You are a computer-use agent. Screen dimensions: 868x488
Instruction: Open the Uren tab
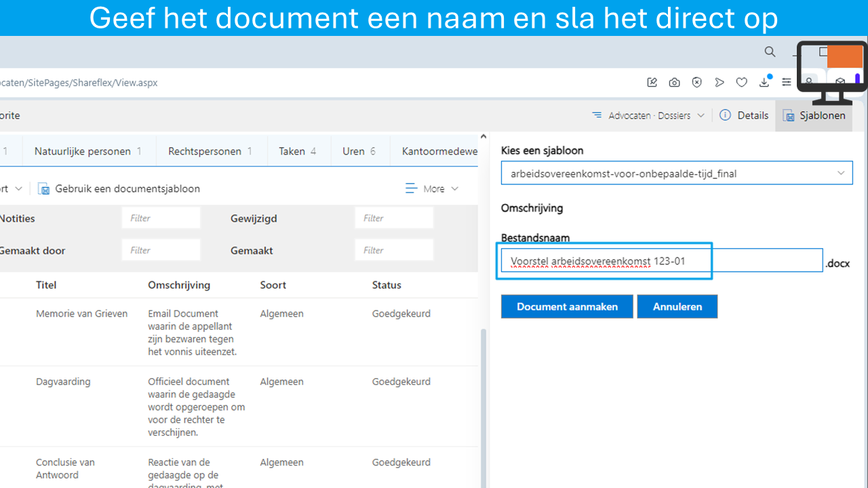click(359, 151)
